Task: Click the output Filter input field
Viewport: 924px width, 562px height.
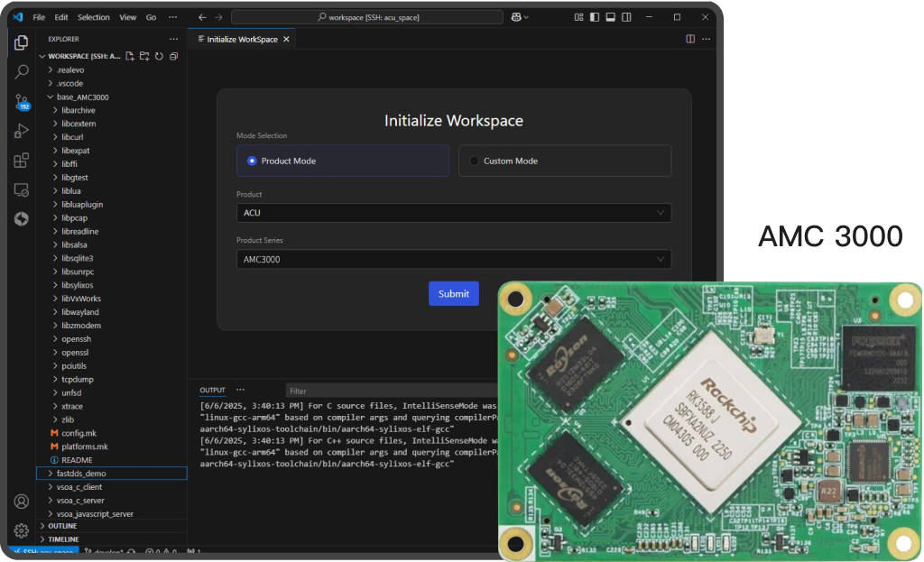Action: [x=390, y=391]
